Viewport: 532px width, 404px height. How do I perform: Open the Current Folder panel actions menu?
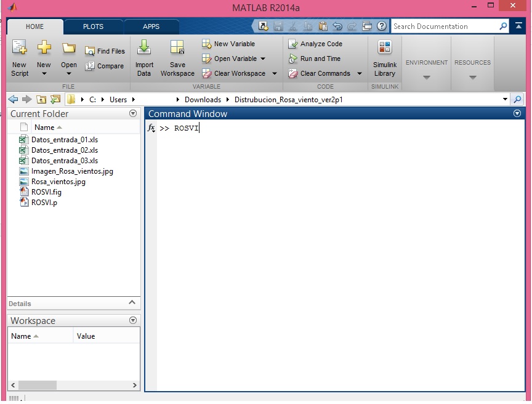point(133,113)
